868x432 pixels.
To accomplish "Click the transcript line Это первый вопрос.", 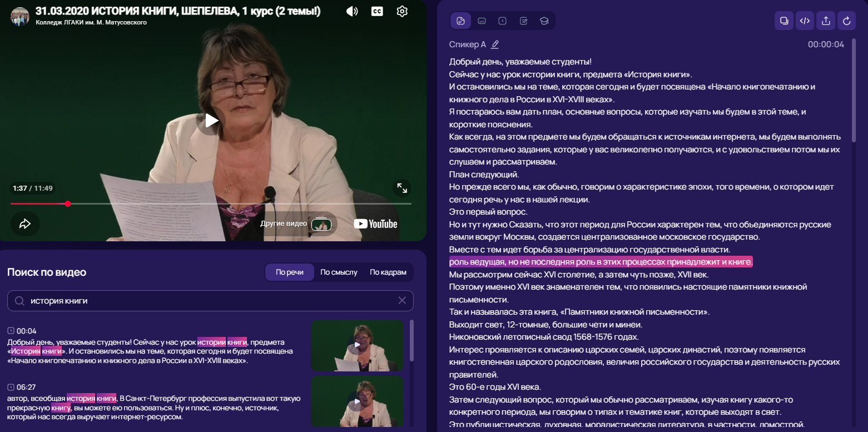I will [488, 212].
